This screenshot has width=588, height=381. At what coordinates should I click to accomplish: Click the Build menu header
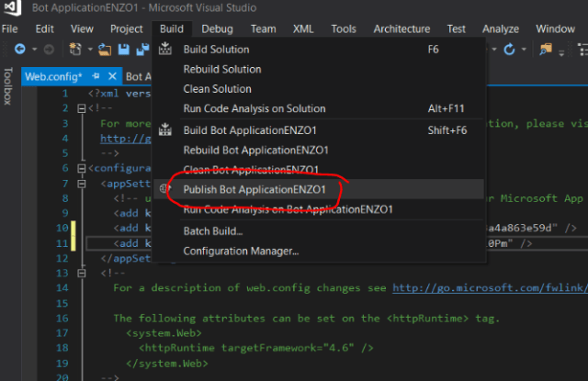click(172, 28)
